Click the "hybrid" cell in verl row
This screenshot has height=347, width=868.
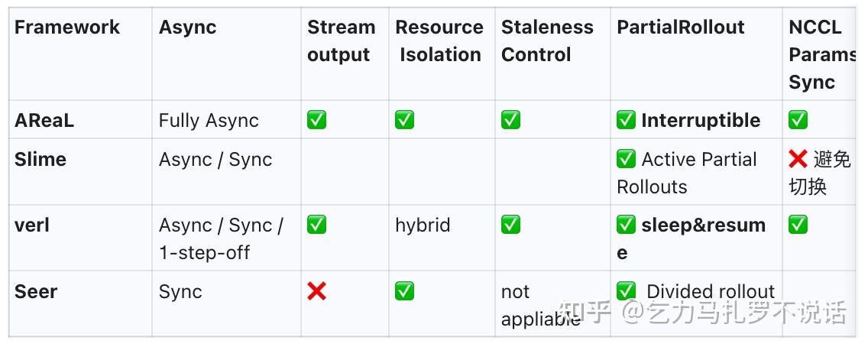click(423, 225)
